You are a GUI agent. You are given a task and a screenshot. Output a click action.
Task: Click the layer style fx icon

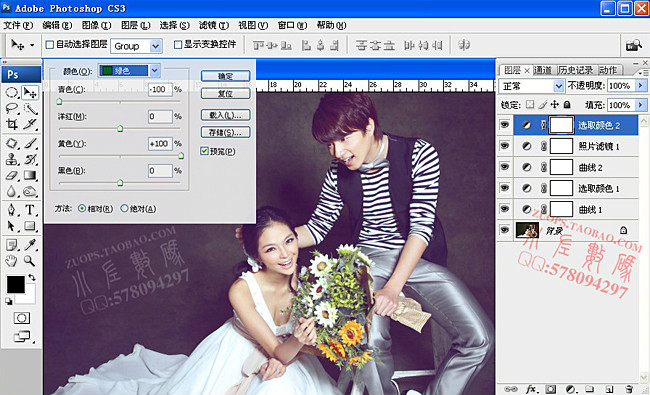point(531,389)
